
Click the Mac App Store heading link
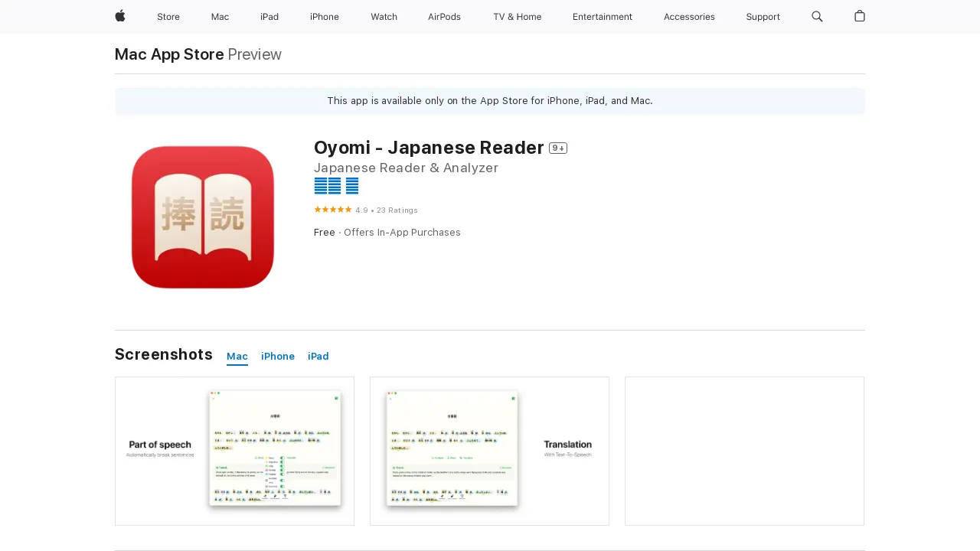tap(169, 54)
